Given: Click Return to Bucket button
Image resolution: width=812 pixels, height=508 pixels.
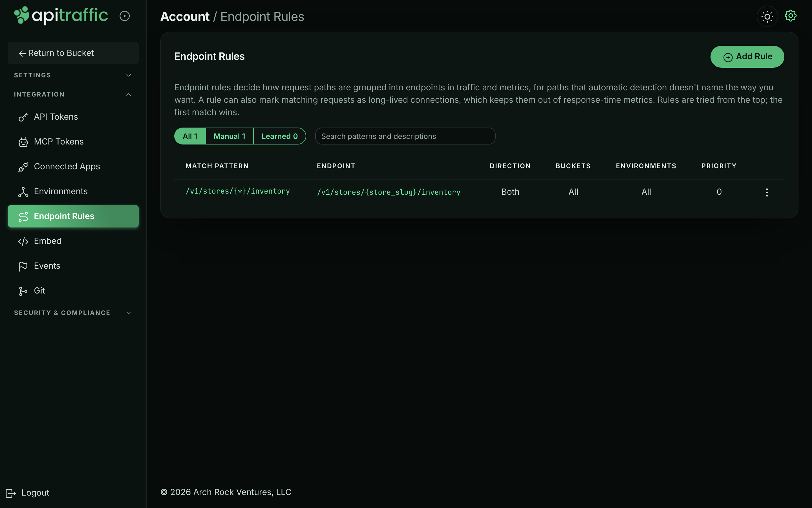Looking at the screenshot, I should pyautogui.click(x=73, y=53).
